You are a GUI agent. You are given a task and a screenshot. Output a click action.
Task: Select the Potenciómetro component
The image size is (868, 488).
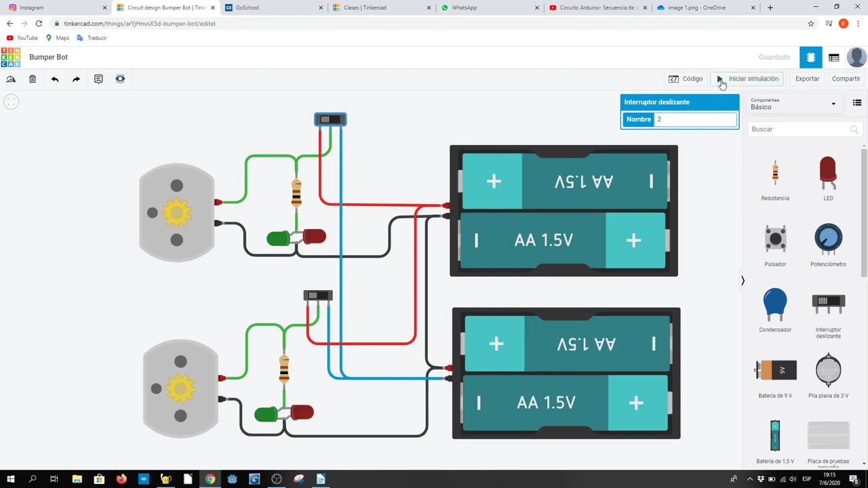828,245
